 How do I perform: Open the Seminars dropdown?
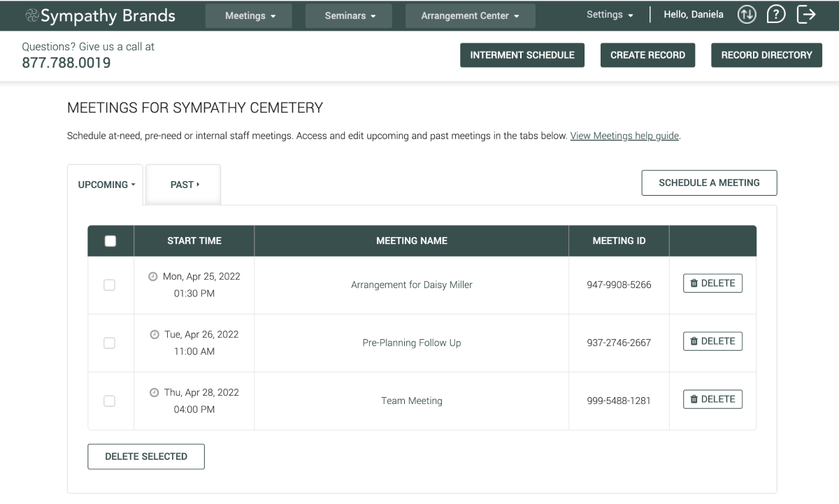tap(349, 16)
